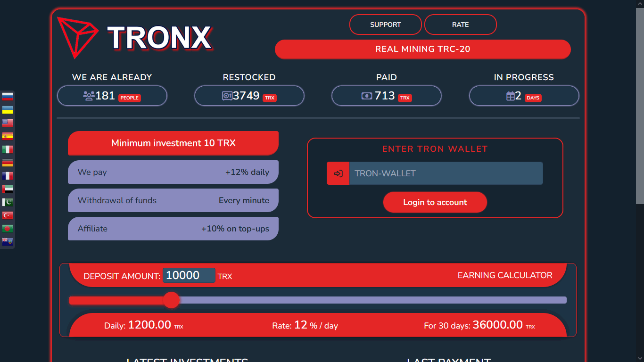Click the Daily 1200.00 TRX value

[x=144, y=325]
